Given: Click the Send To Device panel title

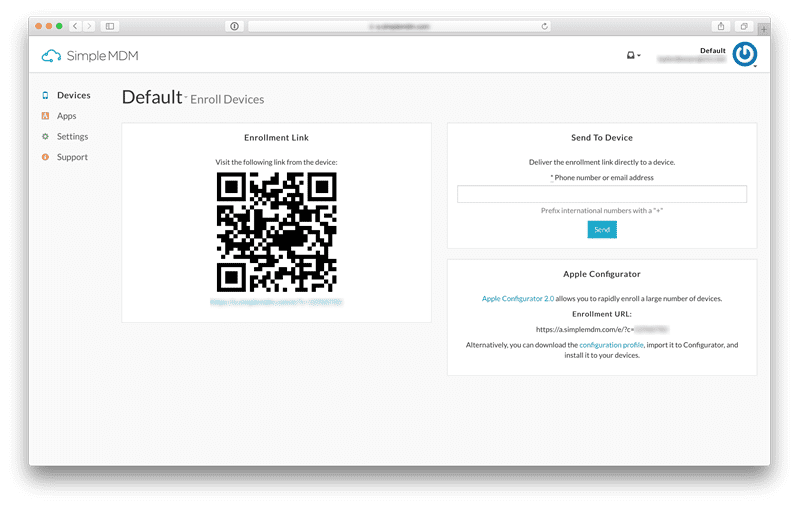Looking at the screenshot, I should click(602, 138).
